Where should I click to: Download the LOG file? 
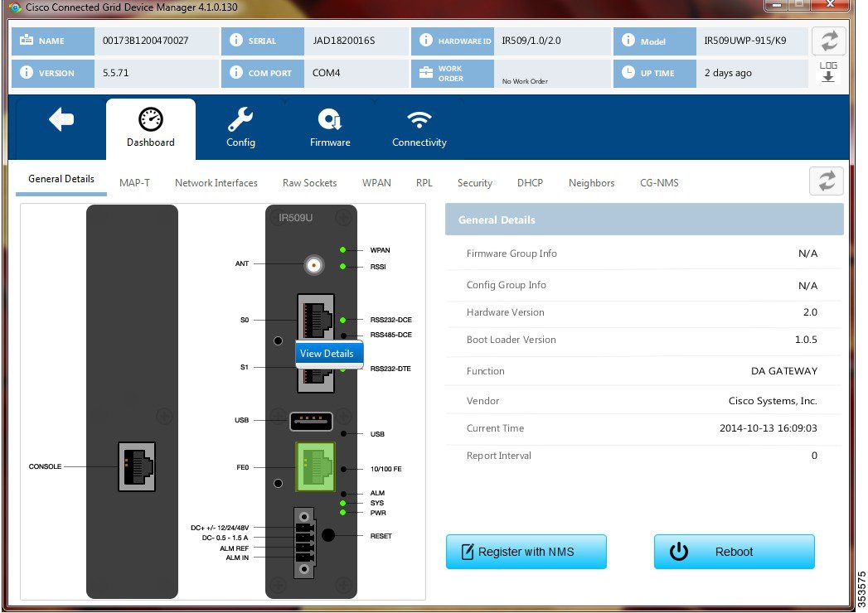pyautogui.click(x=828, y=72)
